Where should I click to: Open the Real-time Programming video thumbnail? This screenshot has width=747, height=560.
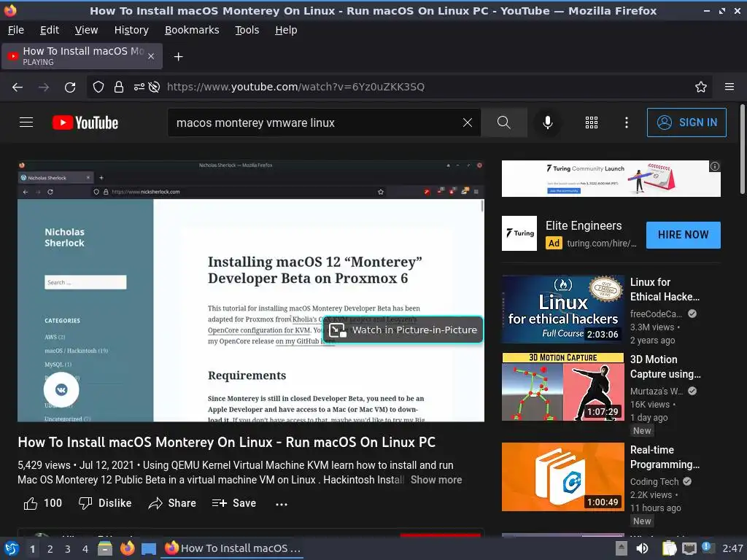click(x=562, y=477)
